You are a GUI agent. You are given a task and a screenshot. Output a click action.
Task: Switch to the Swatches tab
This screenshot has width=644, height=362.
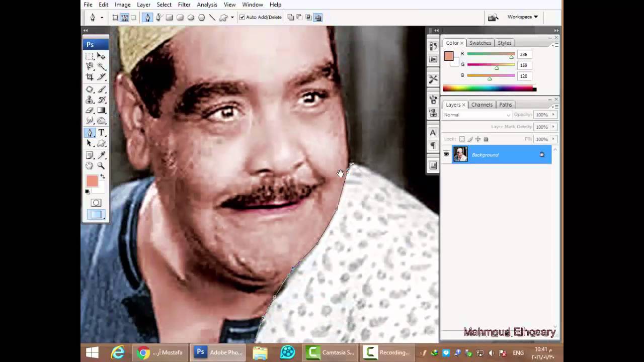point(480,43)
